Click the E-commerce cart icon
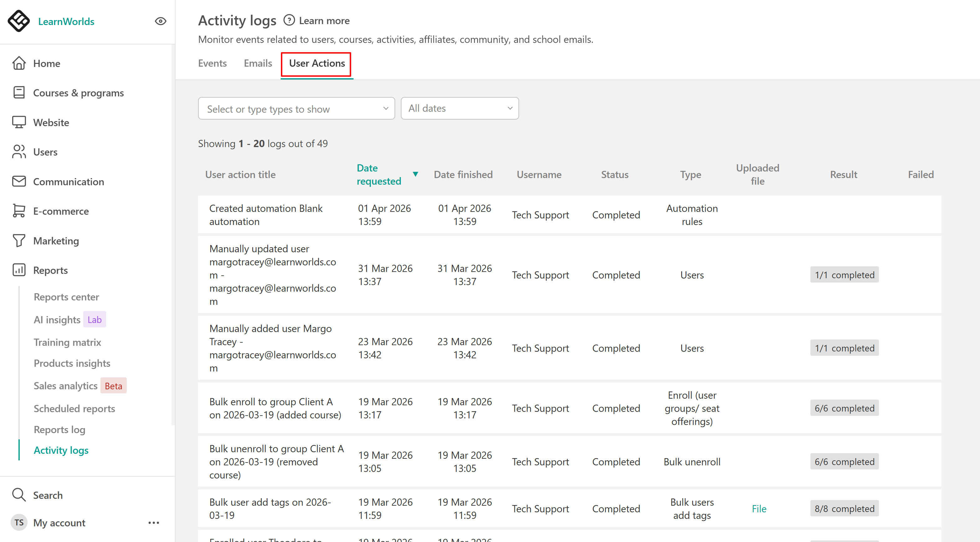980x542 pixels. click(x=19, y=211)
